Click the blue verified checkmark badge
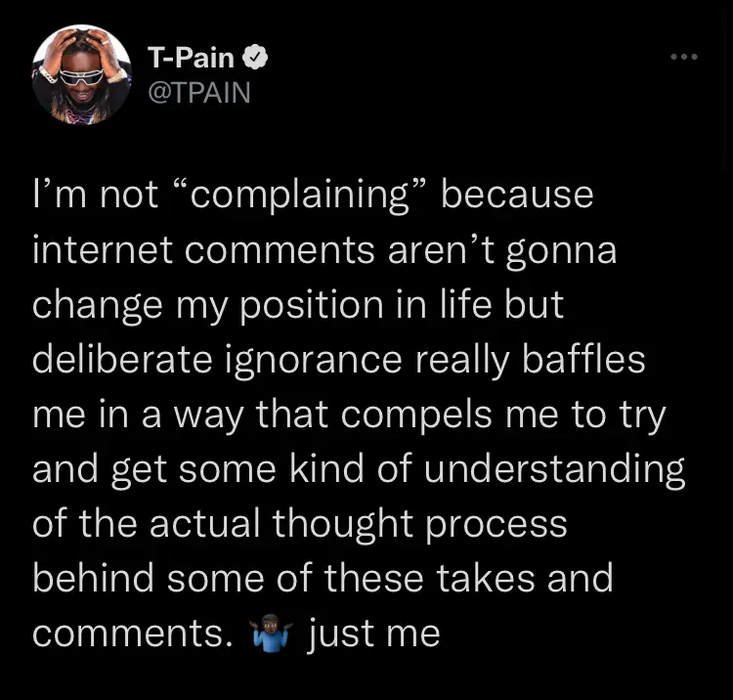This screenshot has height=700, width=733. [x=256, y=58]
